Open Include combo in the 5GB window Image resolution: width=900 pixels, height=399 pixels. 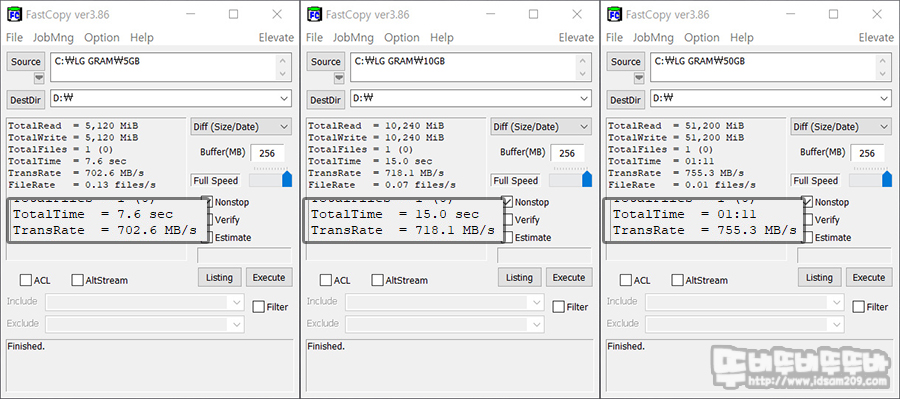point(145,302)
